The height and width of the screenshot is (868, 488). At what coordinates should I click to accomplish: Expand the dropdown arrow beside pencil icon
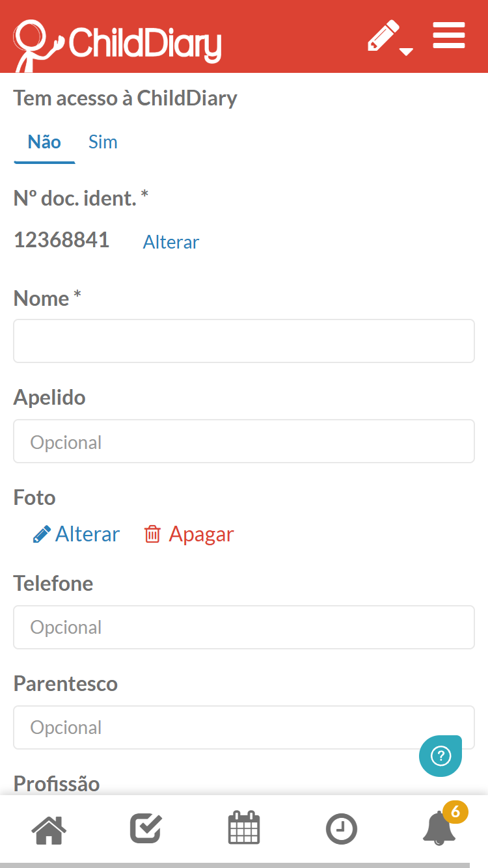[407, 51]
